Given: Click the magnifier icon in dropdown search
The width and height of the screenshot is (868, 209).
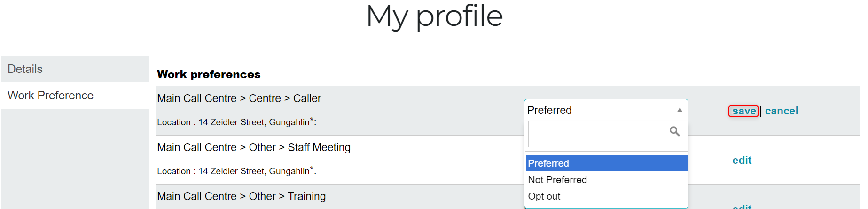Looking at the screenshot, I should pos(674,131).
